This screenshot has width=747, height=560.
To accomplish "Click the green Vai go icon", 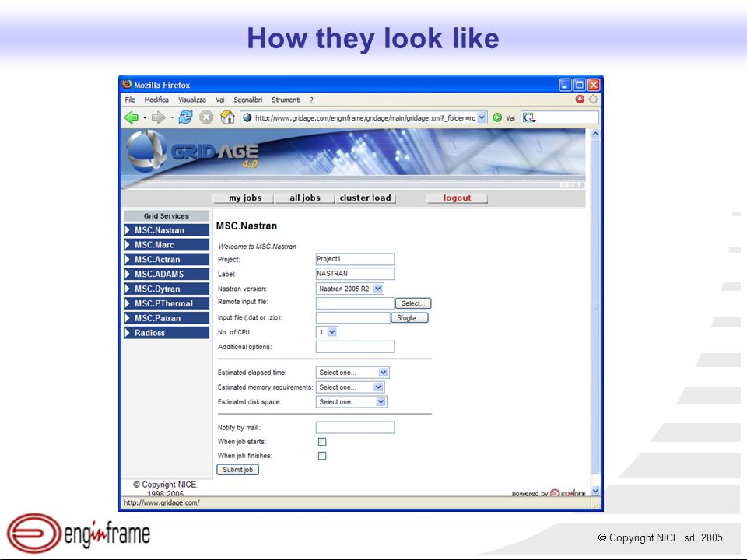I will pyautogui.click(x=497, y=117).
